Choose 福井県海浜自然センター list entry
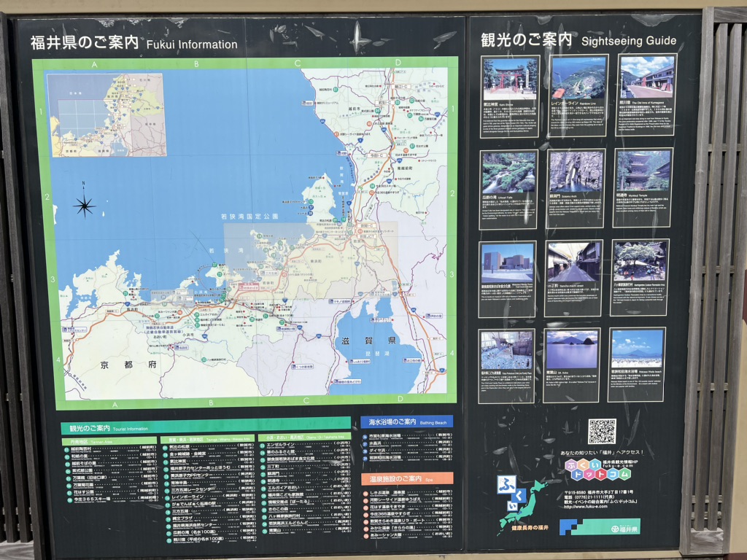Screen dimensions: 747x560 [209, 526]
